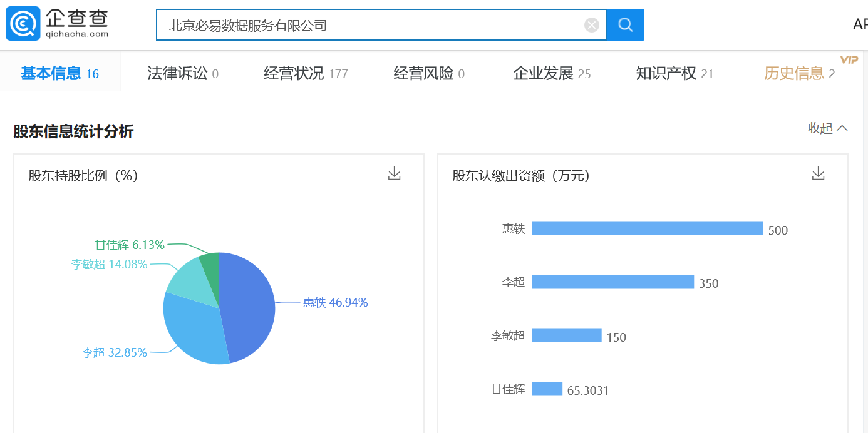Click the 李超 bar showing 350
The height and width of the screenshot is (433, 868).
pos(613,282)
